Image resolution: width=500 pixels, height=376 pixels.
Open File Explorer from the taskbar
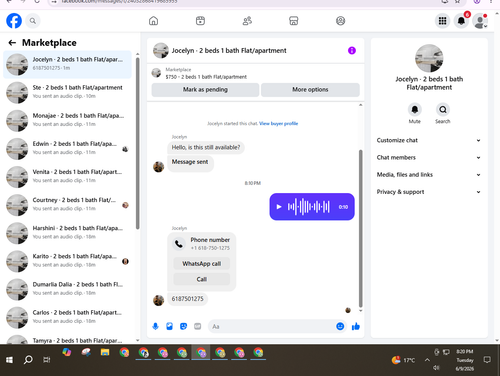[105, 352]
